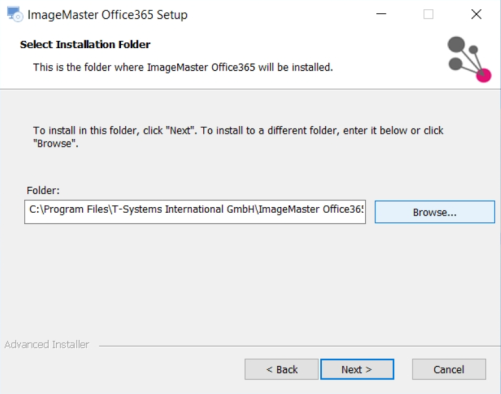Open the folder browser with Browse...
Image resolution: width=501 pixels, height=394 pixels.
(x=435, y=212)
